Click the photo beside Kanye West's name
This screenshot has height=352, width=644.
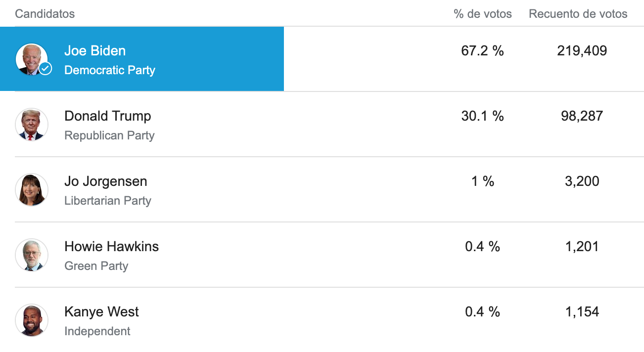(x=32, y=320)
